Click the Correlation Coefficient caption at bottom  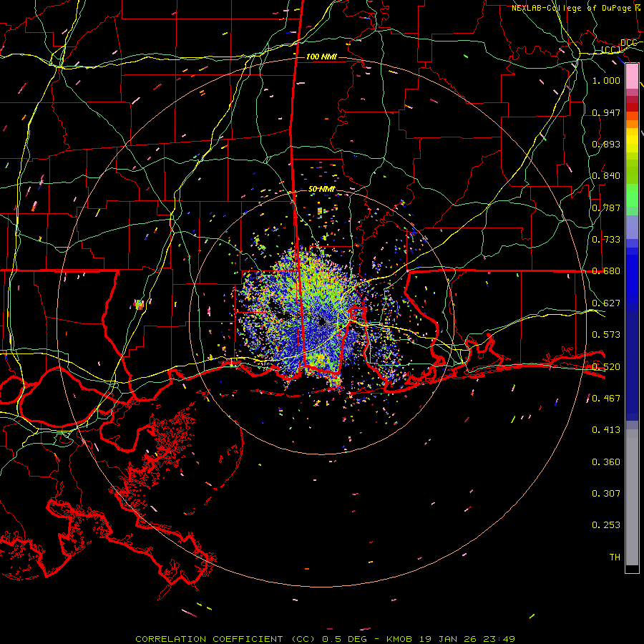(325, 639)
